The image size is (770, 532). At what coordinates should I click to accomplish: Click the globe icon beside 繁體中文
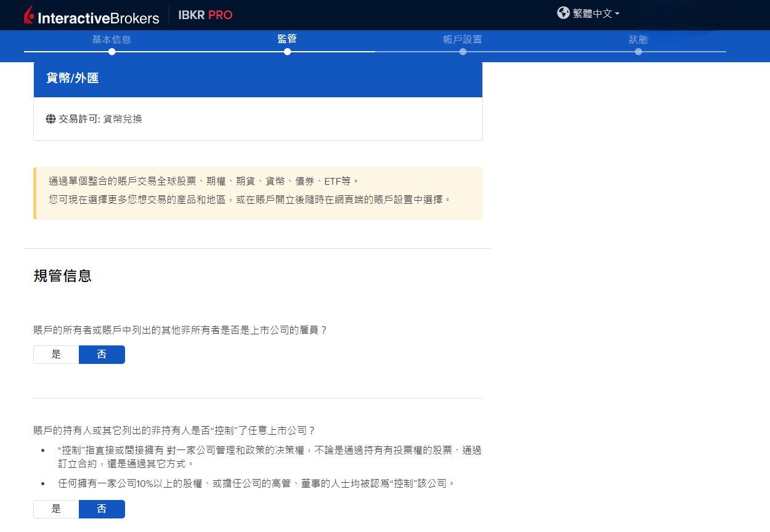(x=563, y=13)
